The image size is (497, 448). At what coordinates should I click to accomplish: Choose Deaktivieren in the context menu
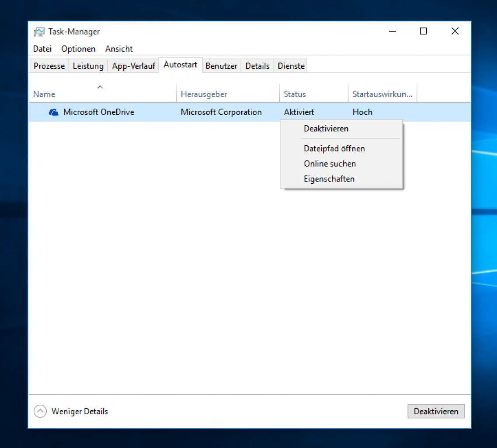click(341, 129)
